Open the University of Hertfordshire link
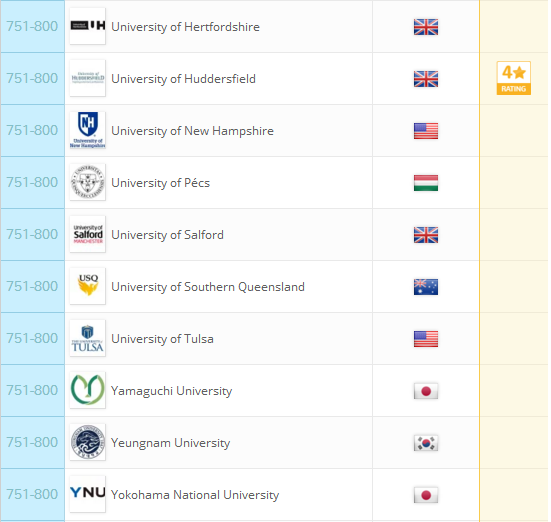 185,27
